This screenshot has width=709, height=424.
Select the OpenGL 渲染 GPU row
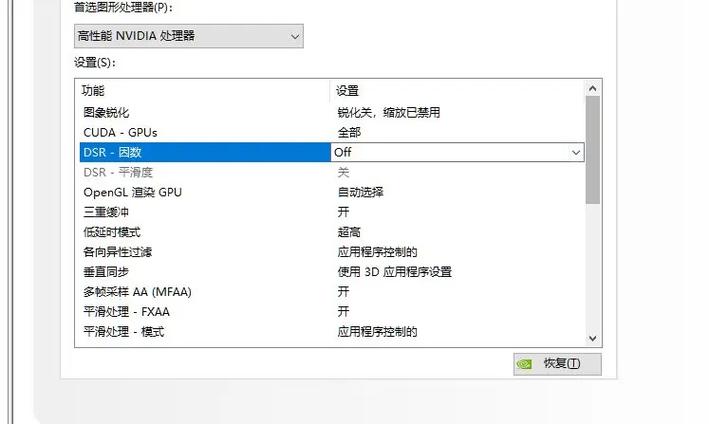132,192
